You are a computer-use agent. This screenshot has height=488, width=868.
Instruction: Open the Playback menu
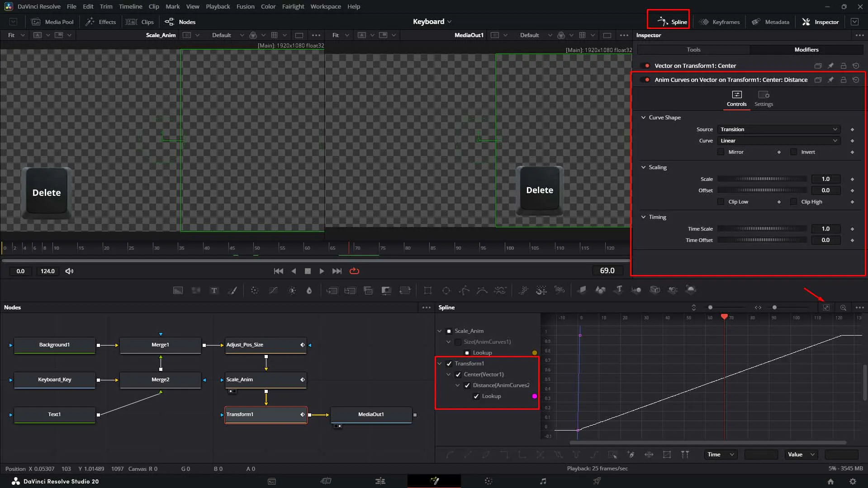(218, 6)
